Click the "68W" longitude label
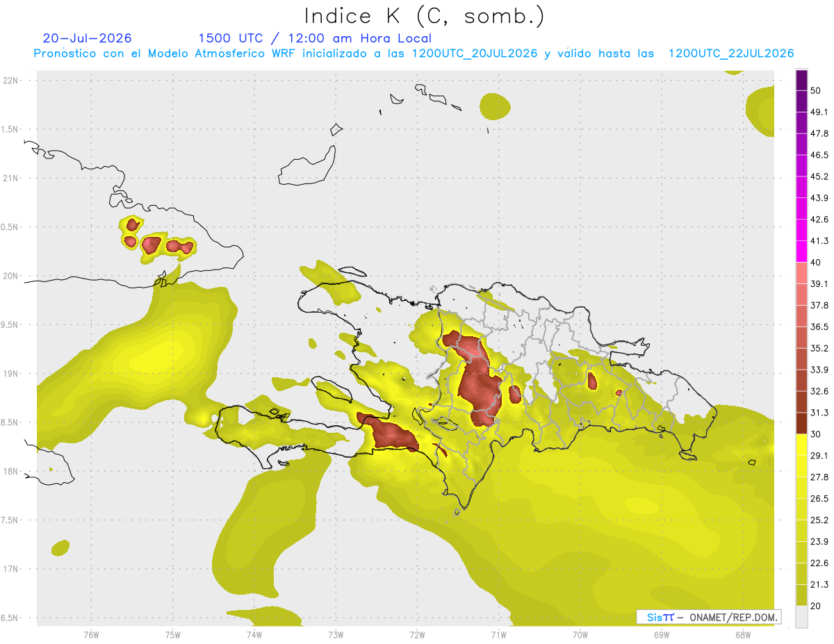This screenshot has height=644, width=834. click(743, 635)
